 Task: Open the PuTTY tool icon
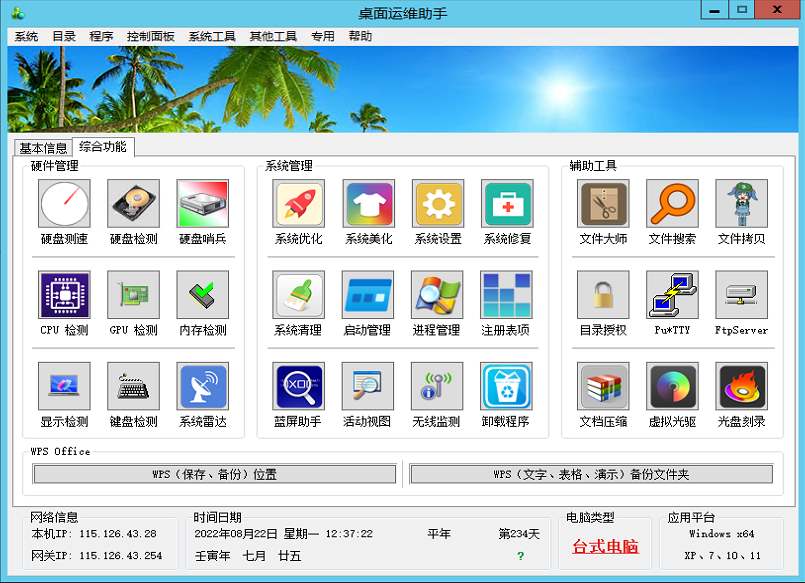[672, 295]
